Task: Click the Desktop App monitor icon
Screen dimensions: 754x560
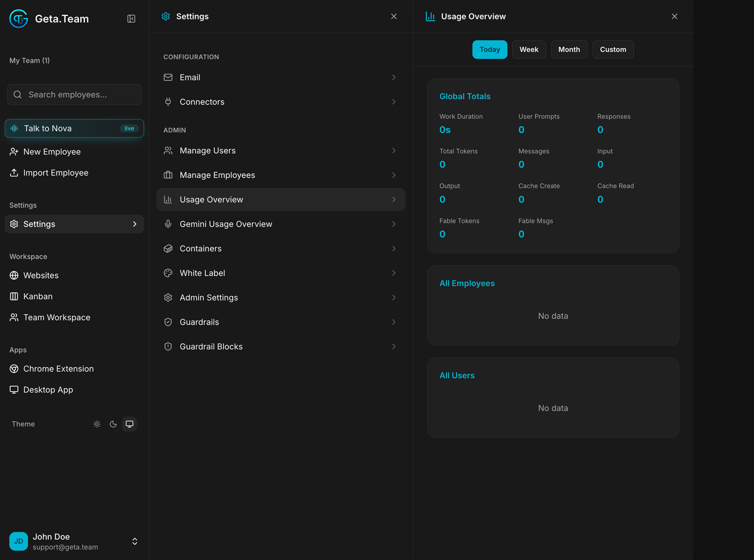Action: [x=14, y=390]
